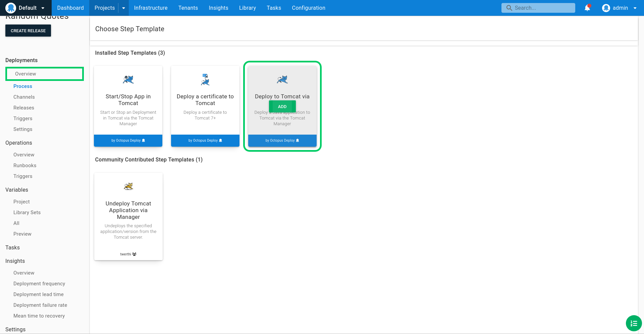Open the Projects menu item
Viewport: 644px width, 334px height.
pos(104,8)
